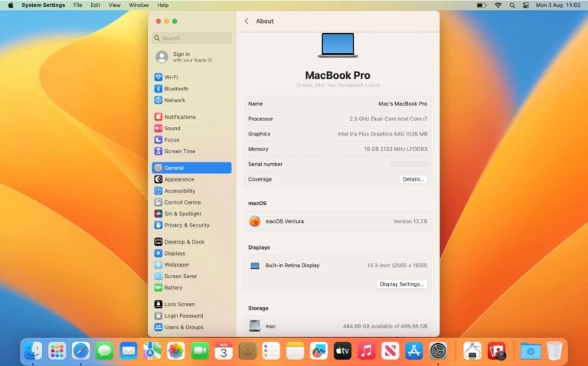Open the Trash in Dock

pyautogui.click(x=554, y=351)
